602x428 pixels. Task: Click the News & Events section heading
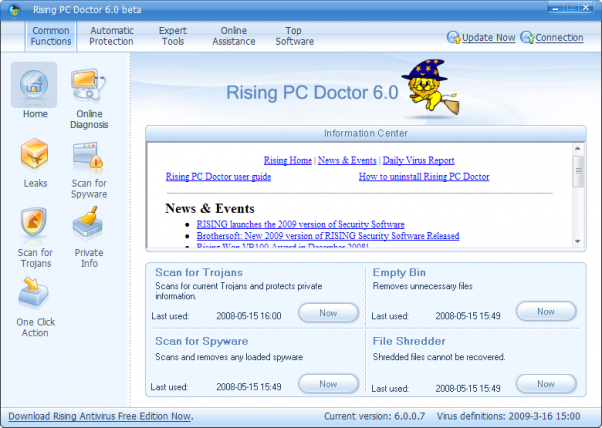click(x=210, y=208)
